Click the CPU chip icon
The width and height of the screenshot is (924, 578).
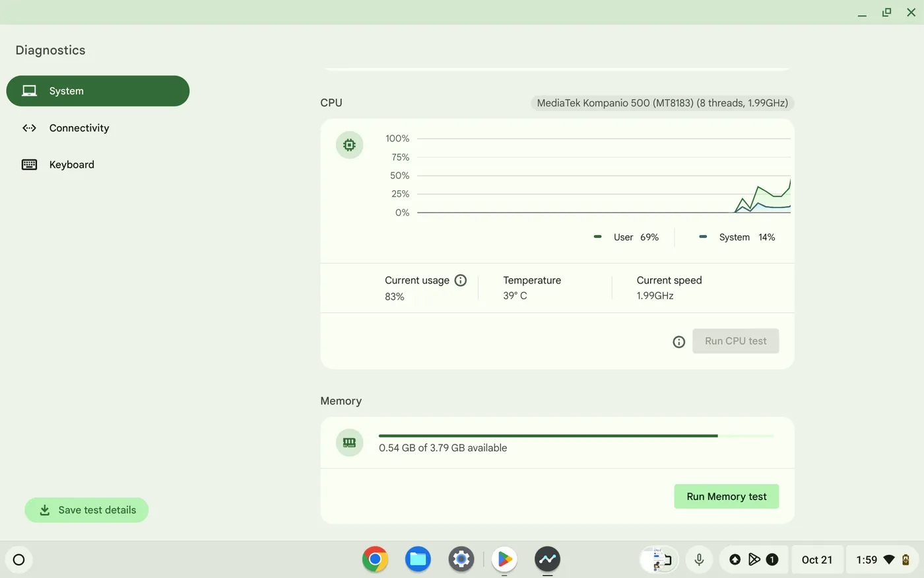pos(349,145)
